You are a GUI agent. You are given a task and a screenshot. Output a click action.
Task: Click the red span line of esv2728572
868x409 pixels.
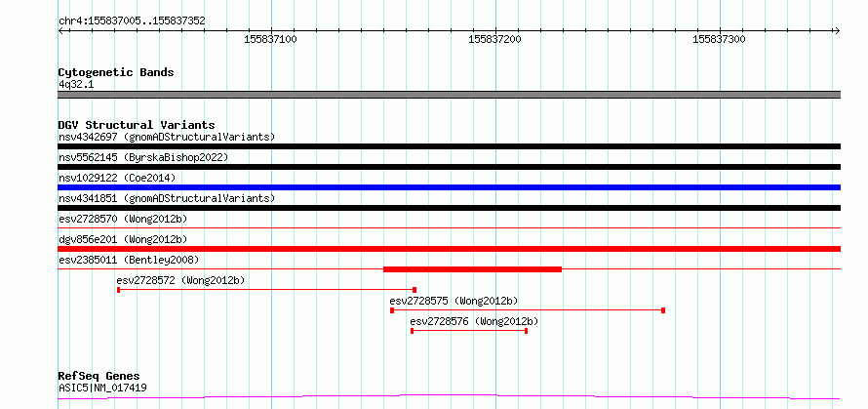(x=267, y=290)
